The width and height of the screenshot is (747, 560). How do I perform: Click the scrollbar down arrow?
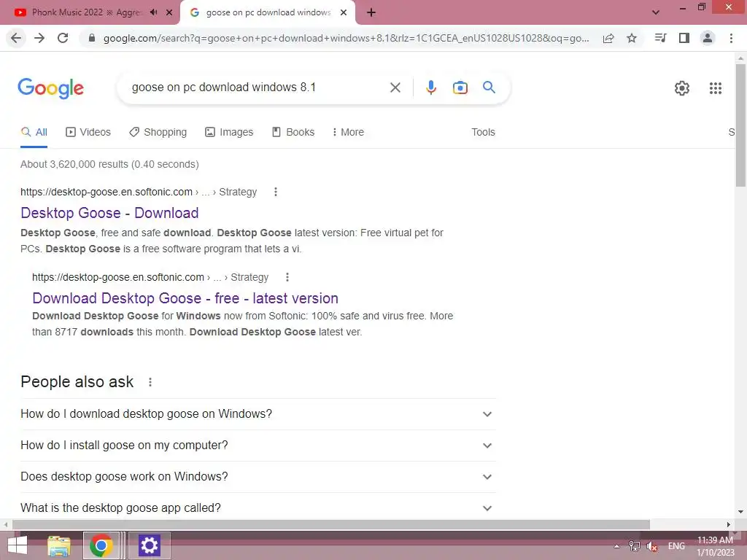(740, 512)
